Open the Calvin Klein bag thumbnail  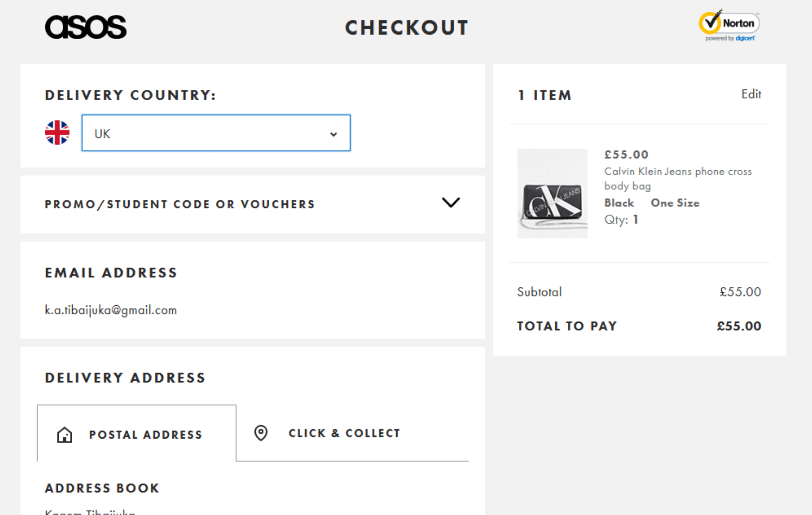[552, 193]
